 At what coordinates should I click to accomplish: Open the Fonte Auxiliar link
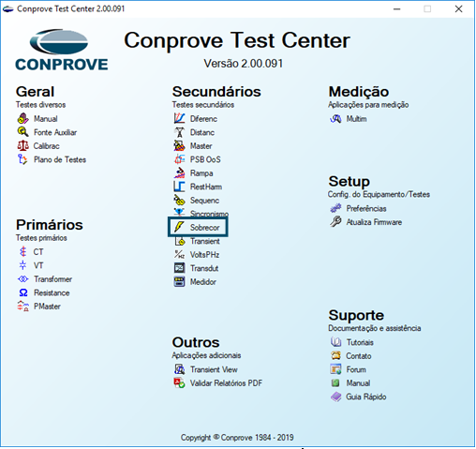[x=55, y=132]
